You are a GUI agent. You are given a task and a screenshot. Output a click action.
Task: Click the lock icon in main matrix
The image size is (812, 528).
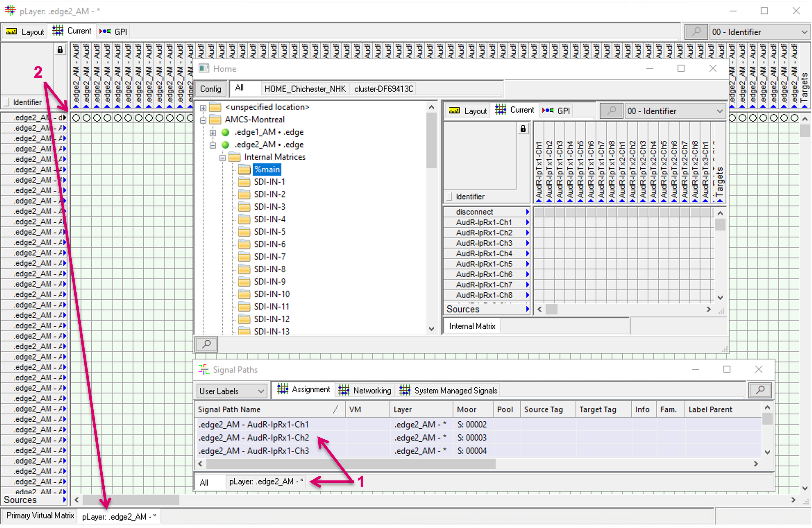[x=60, y=50]
